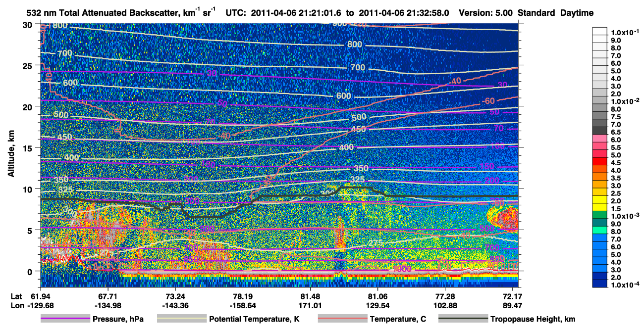Click the dark Tropopause Height legend line

464,319
